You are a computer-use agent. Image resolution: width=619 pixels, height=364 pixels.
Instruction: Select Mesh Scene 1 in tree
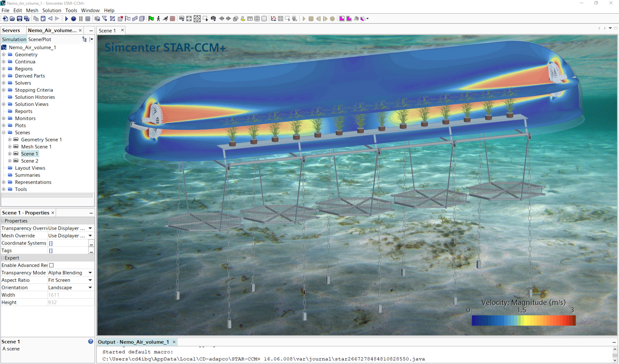[x=36, y=147]
